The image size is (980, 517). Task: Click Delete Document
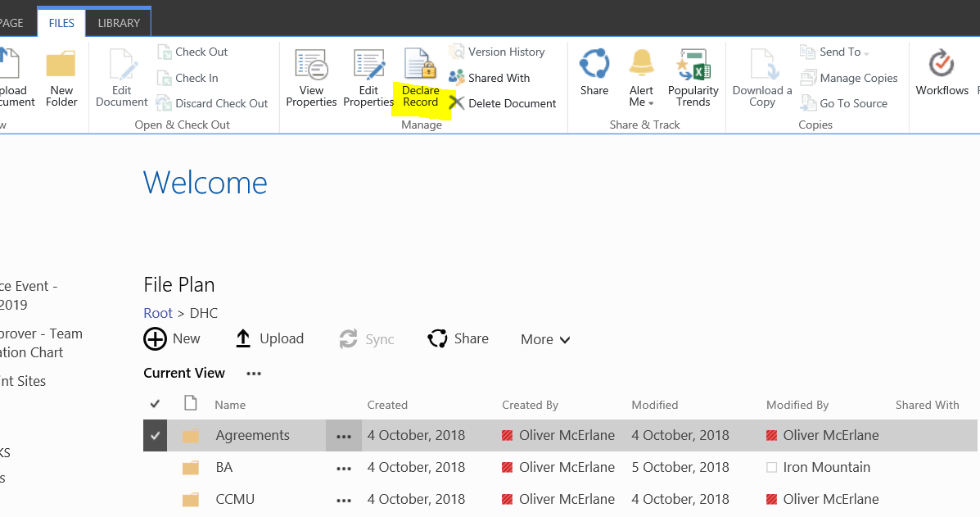coord(504,103)
